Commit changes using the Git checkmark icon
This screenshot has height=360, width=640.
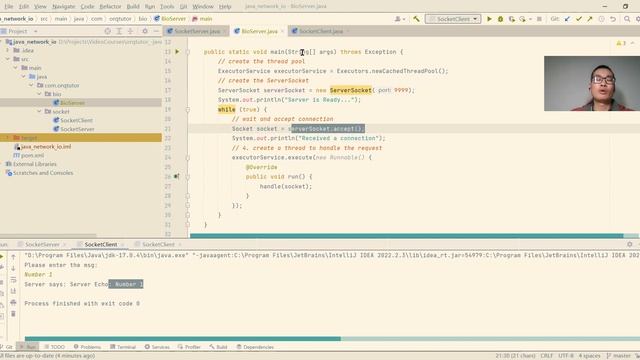(x=579, y=19)
